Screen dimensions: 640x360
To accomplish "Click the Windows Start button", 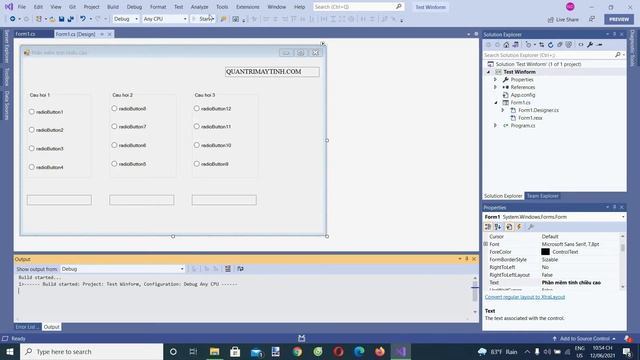I will 10,351.
